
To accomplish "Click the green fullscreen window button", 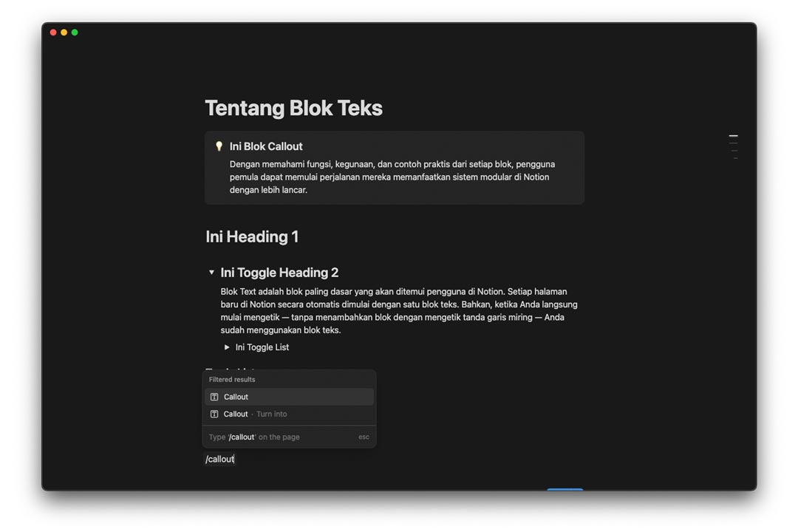I will point(75,33).
